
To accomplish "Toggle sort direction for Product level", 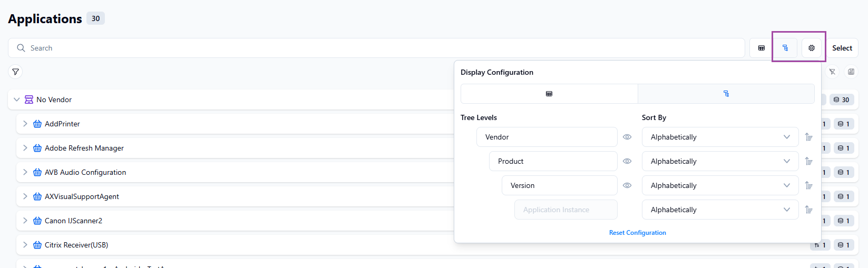I will tap(809, 161).
